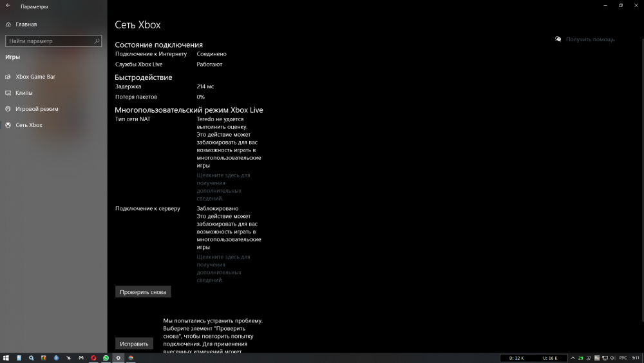Screen dimensions: 644x363
Task: Open the Windows Start menu
Action: pos(6,358)
